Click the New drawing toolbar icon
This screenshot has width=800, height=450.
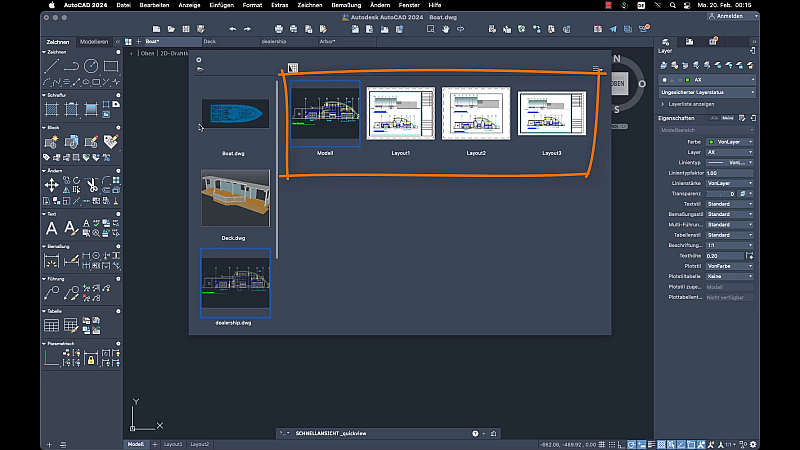[157, 29]
